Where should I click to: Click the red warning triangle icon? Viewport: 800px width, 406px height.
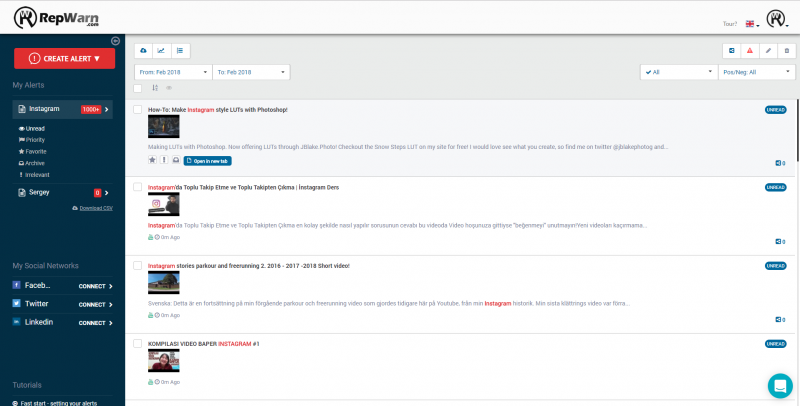click(x=750, y=50)
